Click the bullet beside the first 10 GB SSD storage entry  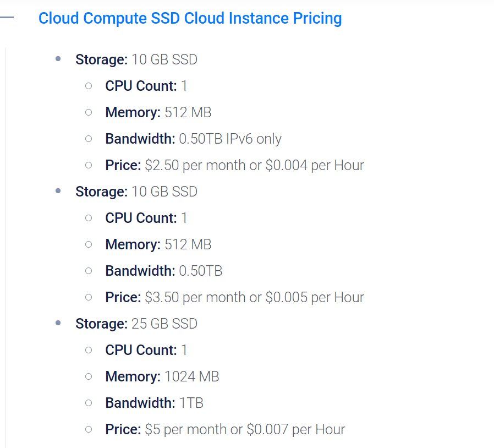pos(58,59)
